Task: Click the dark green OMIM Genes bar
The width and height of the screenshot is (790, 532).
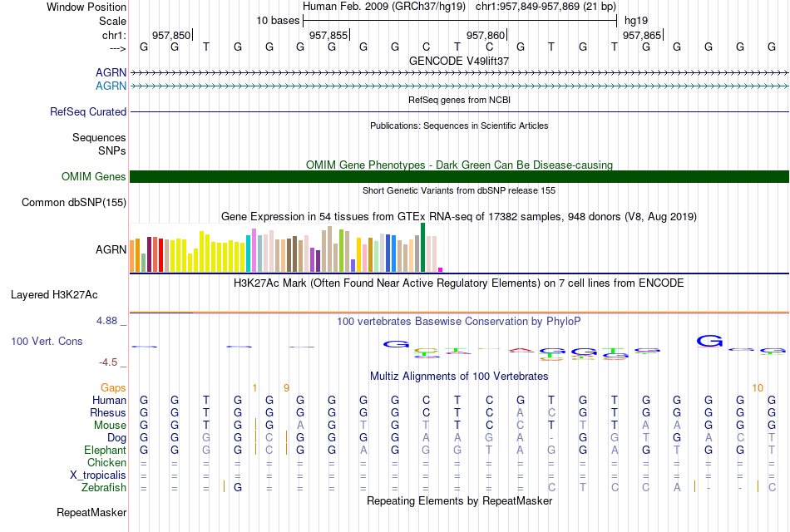Action: [x=459, y=176]
